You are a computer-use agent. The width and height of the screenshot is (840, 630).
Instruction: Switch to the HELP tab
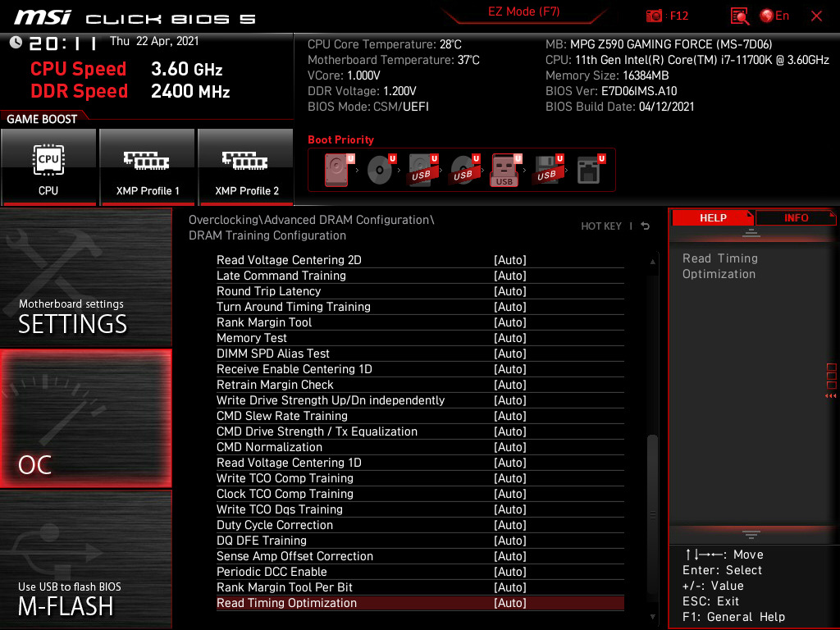pyautogui.click(x=713, y=218)
